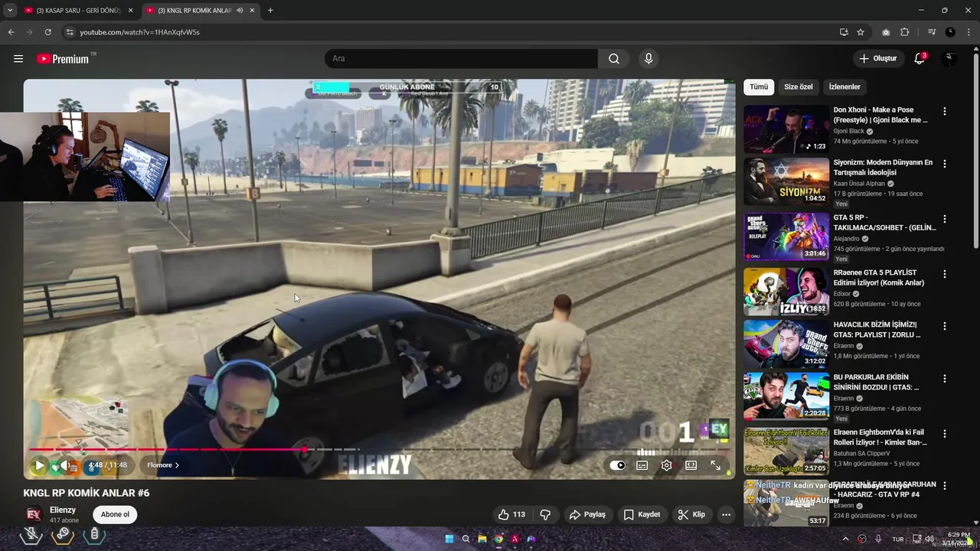The height and width of the screenshot is (551, 980).
Task: Create a clip with Klip button
Action: click(691, 514)
